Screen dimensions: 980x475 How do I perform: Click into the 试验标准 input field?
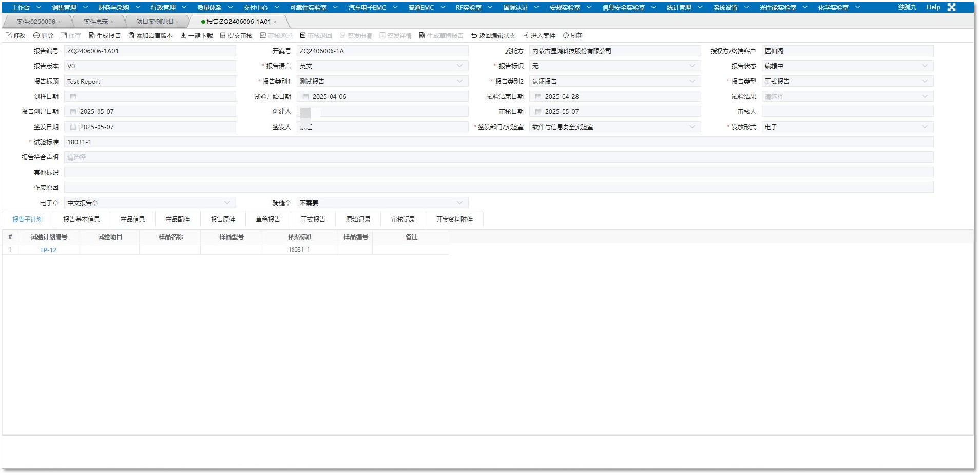tap(498, 142)
